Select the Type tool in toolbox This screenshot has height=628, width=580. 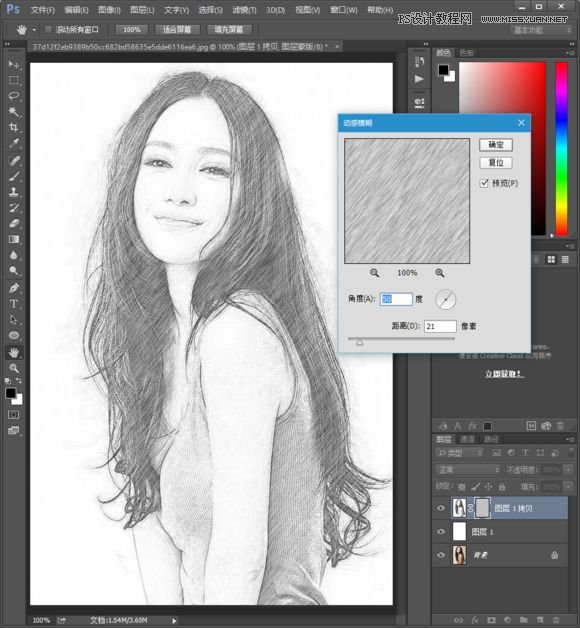click(x=14, y=304)
